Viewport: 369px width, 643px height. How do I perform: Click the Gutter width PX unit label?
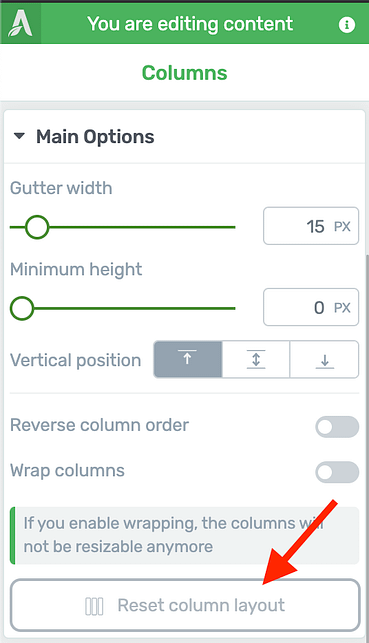pos(342,227)
